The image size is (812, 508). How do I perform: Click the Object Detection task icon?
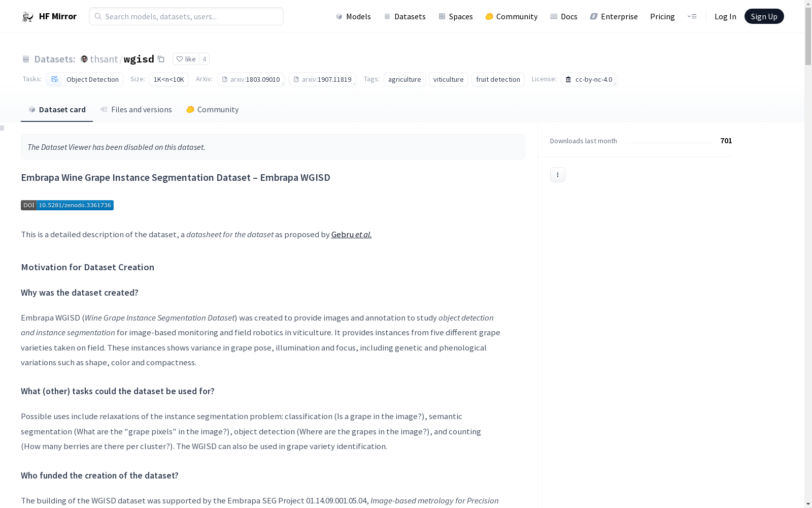pos(55,79)
